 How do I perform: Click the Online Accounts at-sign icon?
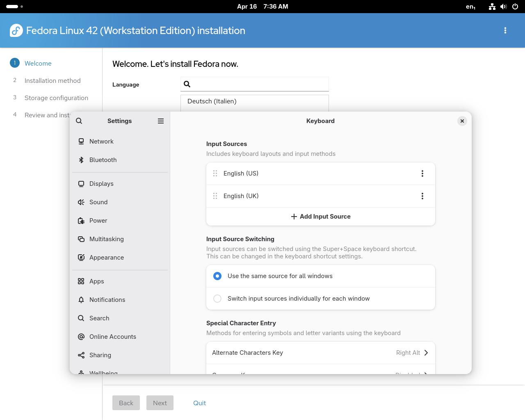tap(81, 337)
